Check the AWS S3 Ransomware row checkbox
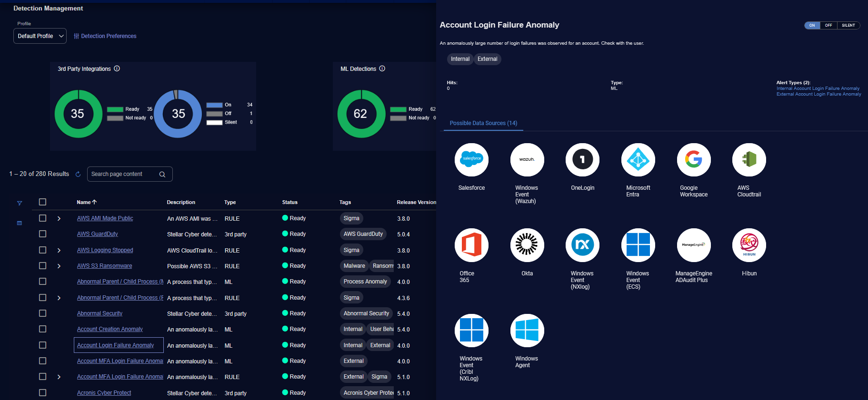Image resolution: width=868 pixels, height=400 pixels. pyautogui.click(x=42, y=265)
